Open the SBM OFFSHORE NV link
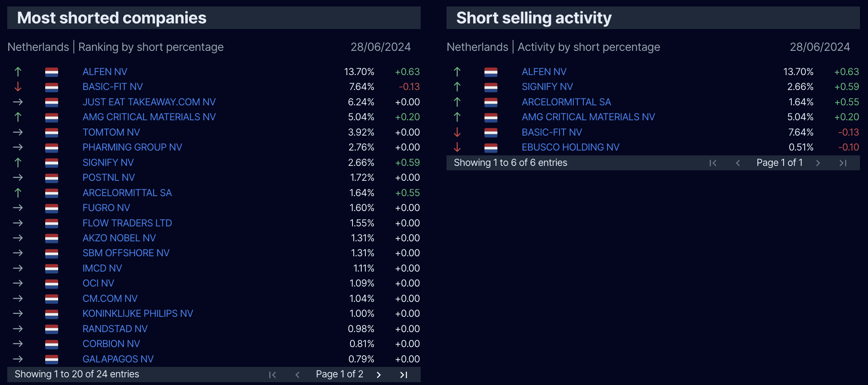 click(x=126, y=253)
